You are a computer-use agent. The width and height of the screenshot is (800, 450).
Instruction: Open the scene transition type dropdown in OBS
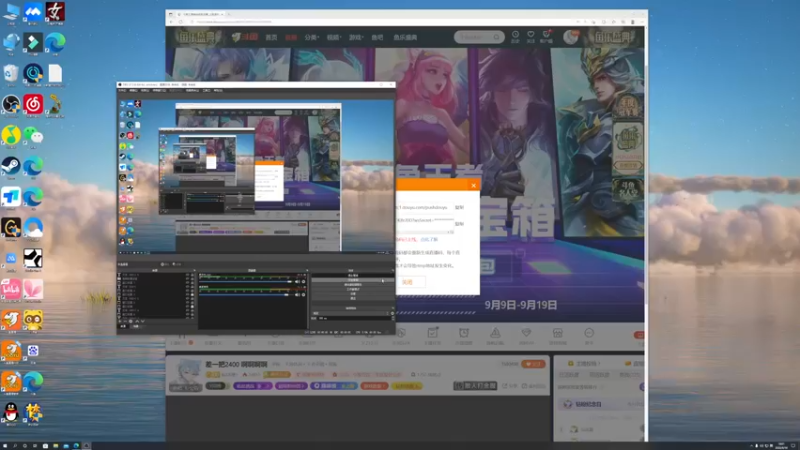pos(351,313)
